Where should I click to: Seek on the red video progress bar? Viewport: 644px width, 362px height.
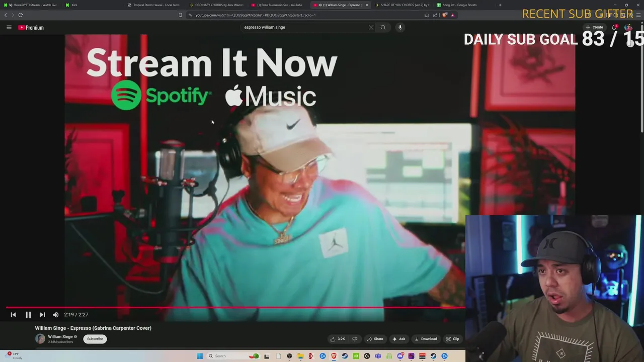pos(235,307)
